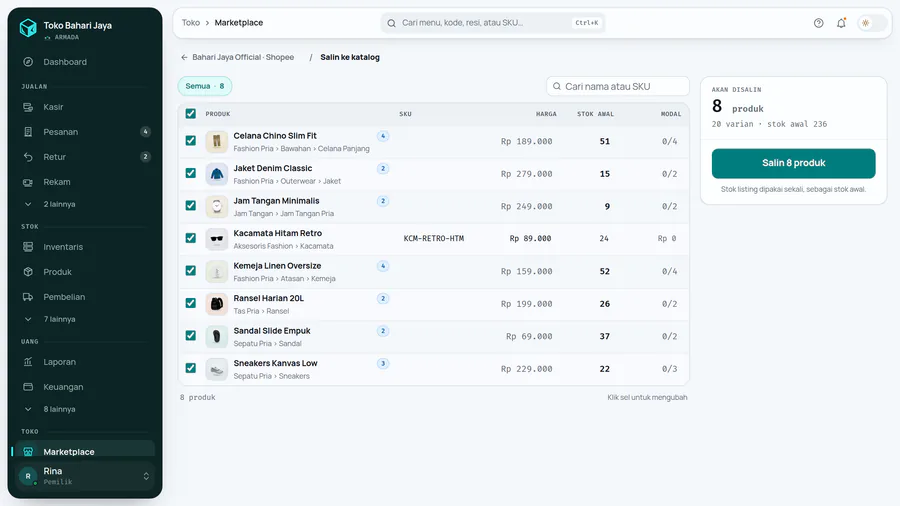Open Inventaris from the sidebar

85,247
